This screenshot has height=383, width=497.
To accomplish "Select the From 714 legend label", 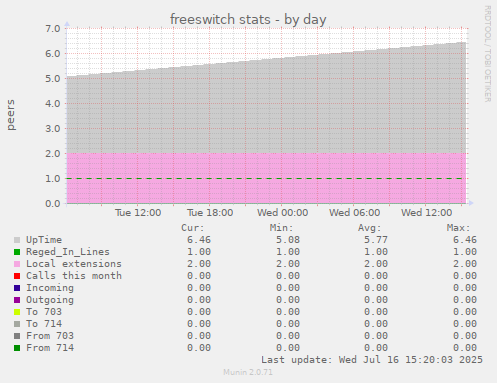I will pyautogui.click(x=50, y=348).
